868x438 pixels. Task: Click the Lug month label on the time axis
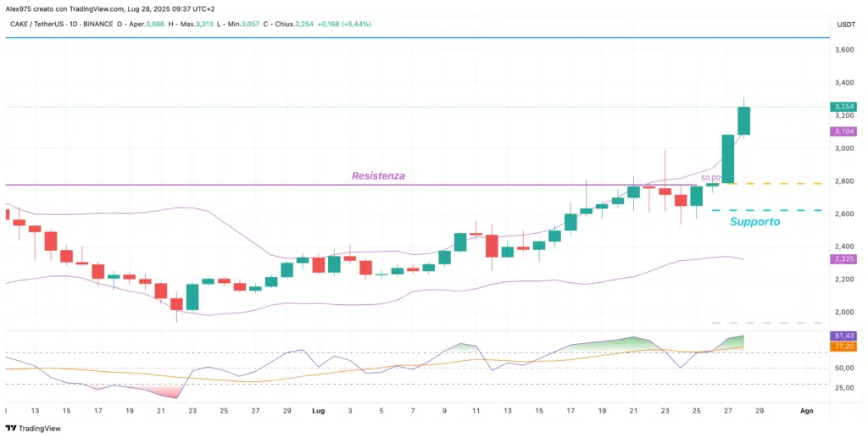(x=319, y=410)
